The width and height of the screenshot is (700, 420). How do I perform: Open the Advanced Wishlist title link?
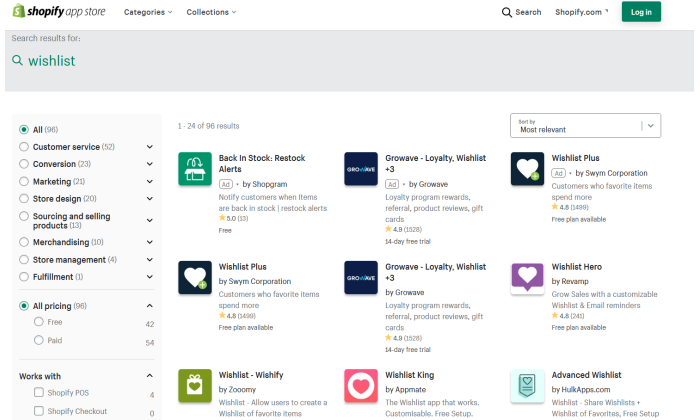click(x=586, y=375)
